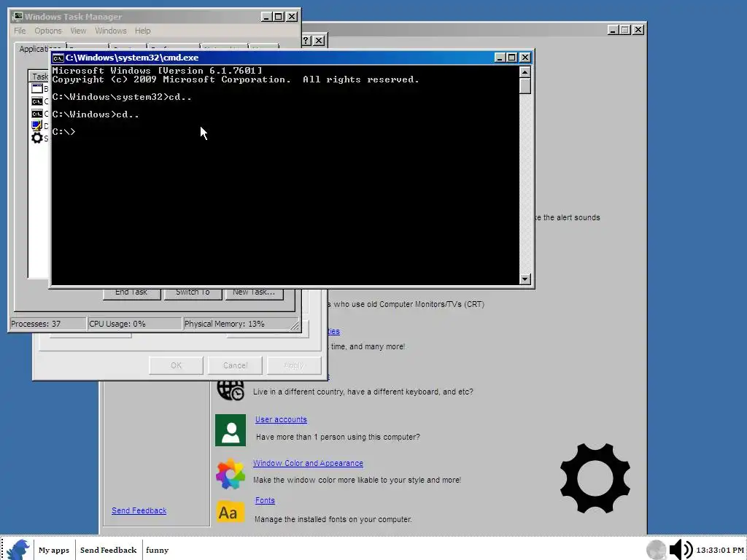Close the cmd.exe window

(x=525, y=58)
